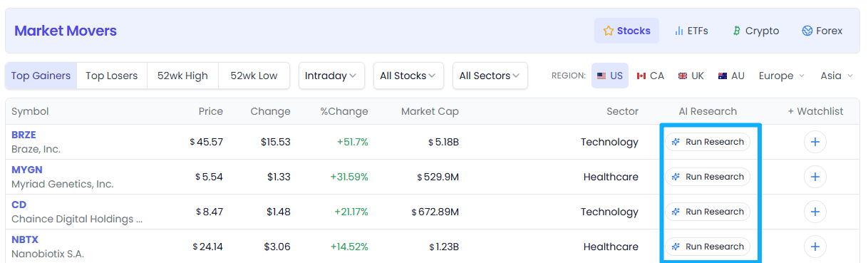This screenshot has width=868, height=263.
Task: Sort by the Price column header
Action: 211,111
